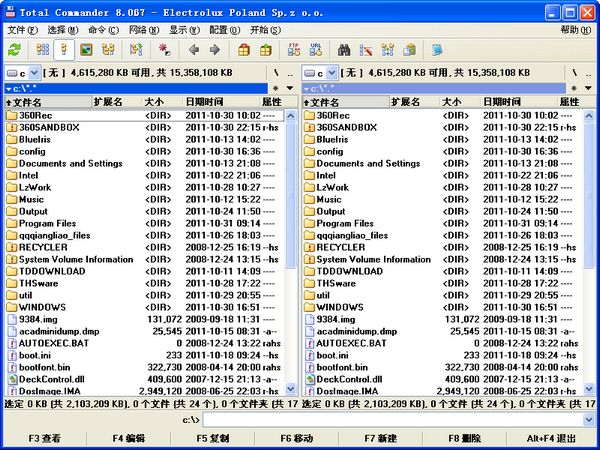Open the command line history dropdown
Screen dimensions: 600x450
589,420
